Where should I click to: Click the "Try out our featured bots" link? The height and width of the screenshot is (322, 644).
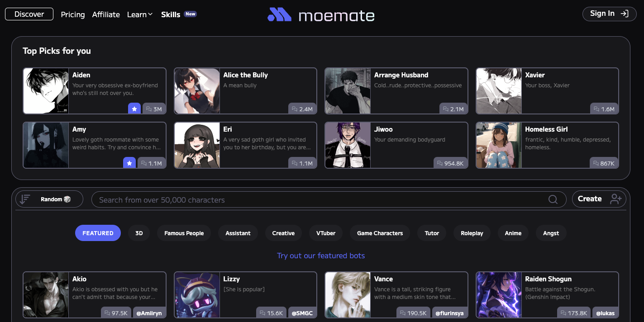pos(321,256)
